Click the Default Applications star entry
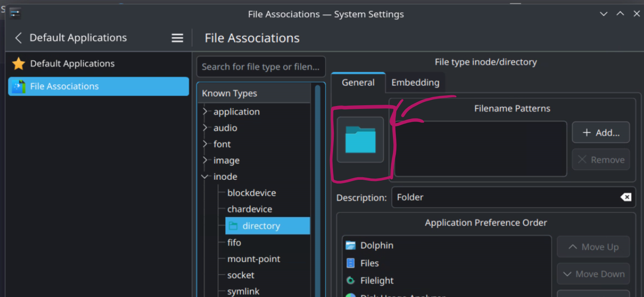Viewport: 644px width, 297px height. click(x=72, y=63)
